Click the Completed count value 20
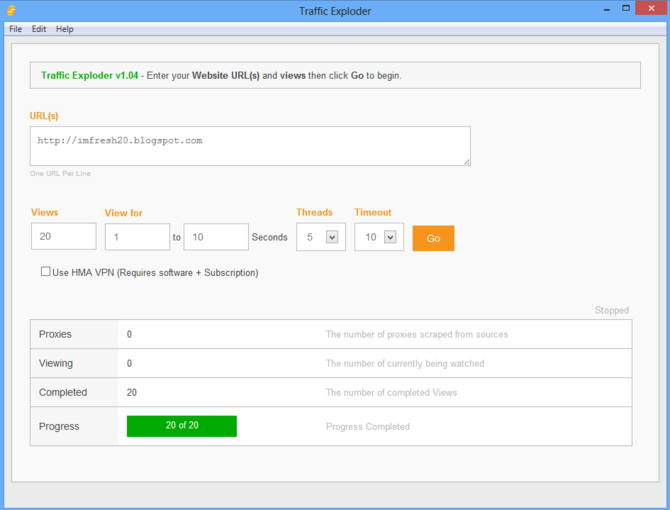 pyautogui.click(x=132, y=393)
